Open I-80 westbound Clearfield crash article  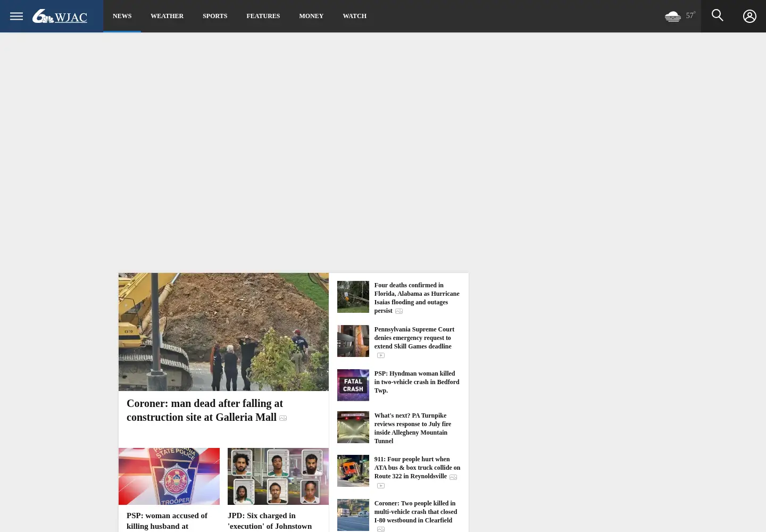(x=415, y=512)
